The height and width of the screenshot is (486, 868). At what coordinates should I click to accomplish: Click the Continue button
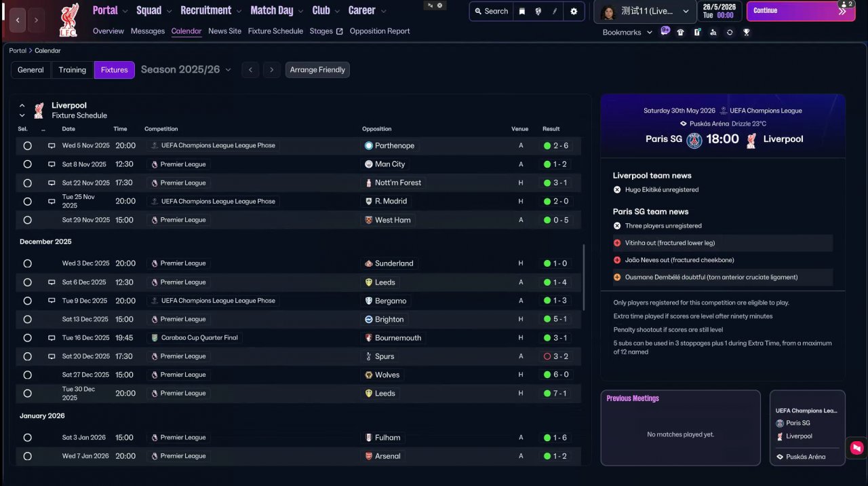tap(800, 12)
